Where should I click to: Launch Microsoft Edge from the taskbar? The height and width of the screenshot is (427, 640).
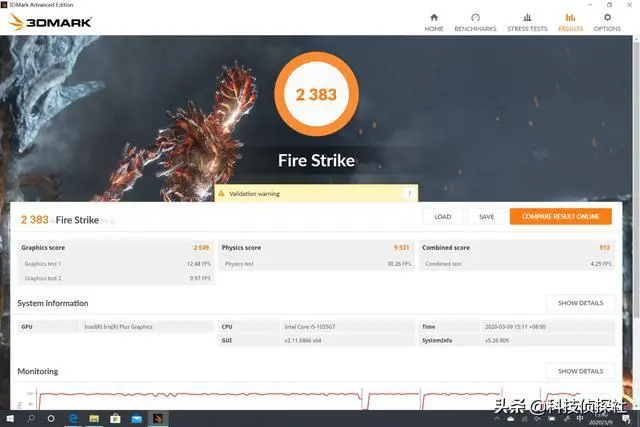pyautogui.click(x=73, y=418)
